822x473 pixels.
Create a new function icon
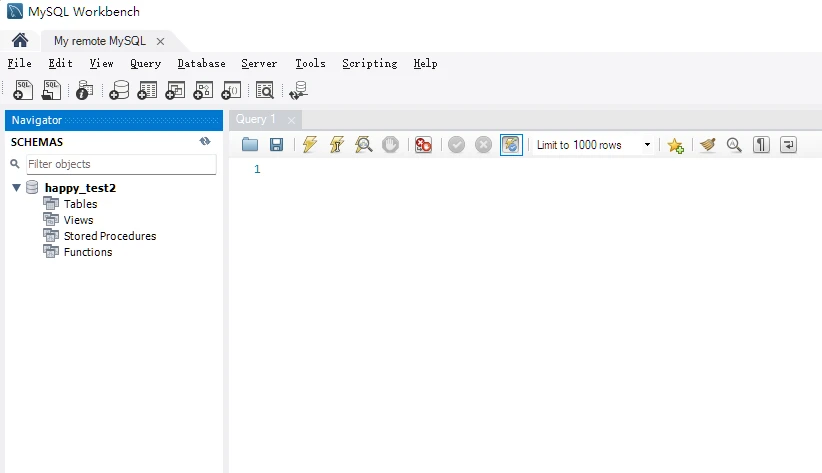231,90
